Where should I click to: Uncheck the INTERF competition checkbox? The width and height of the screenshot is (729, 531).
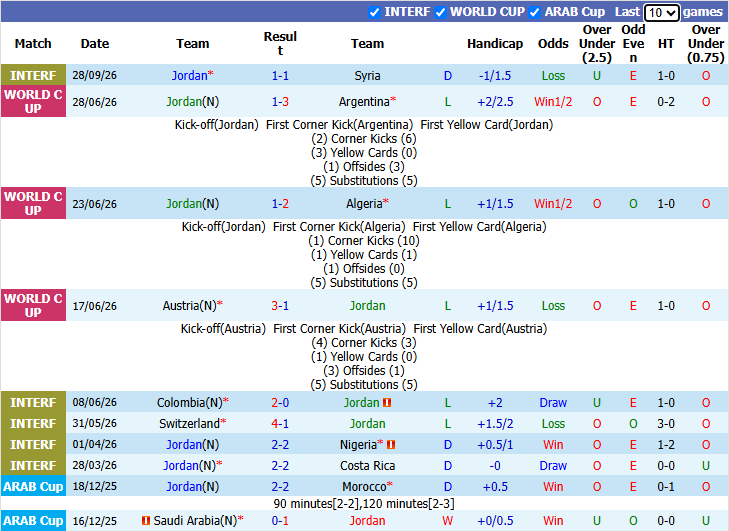point(374,12)
